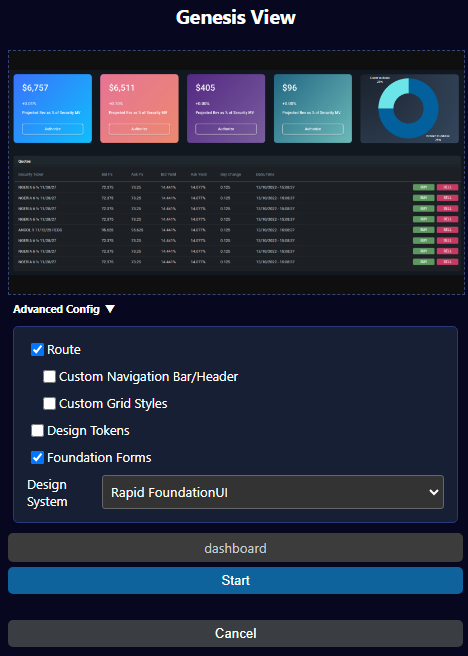The width and height of the screenshot is (468, 656).
Task: Enable the Design Tokens checkbox
Action: (38, 430)
